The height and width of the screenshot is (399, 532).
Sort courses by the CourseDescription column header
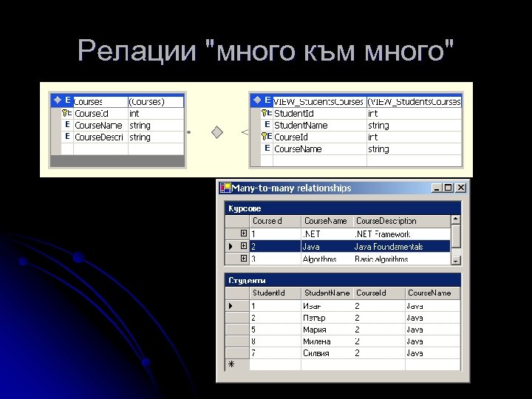402,221
